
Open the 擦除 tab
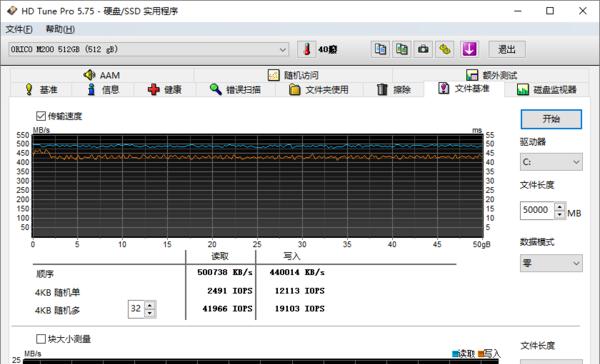click(x=394, y=90)
